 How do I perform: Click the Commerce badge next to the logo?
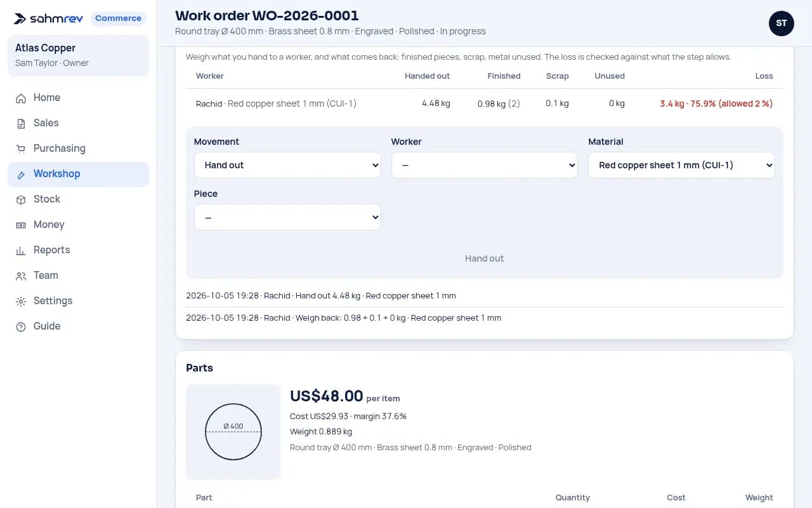tap(118, 18)
